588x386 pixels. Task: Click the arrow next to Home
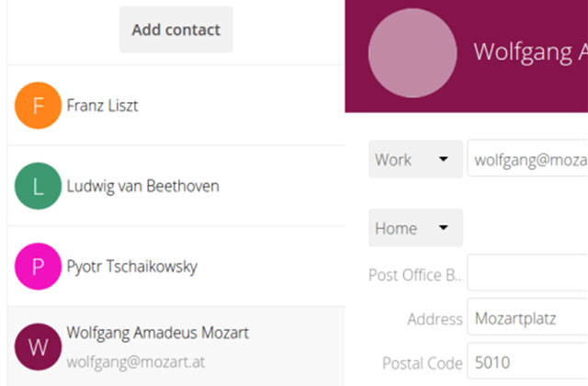pos(444,228)
